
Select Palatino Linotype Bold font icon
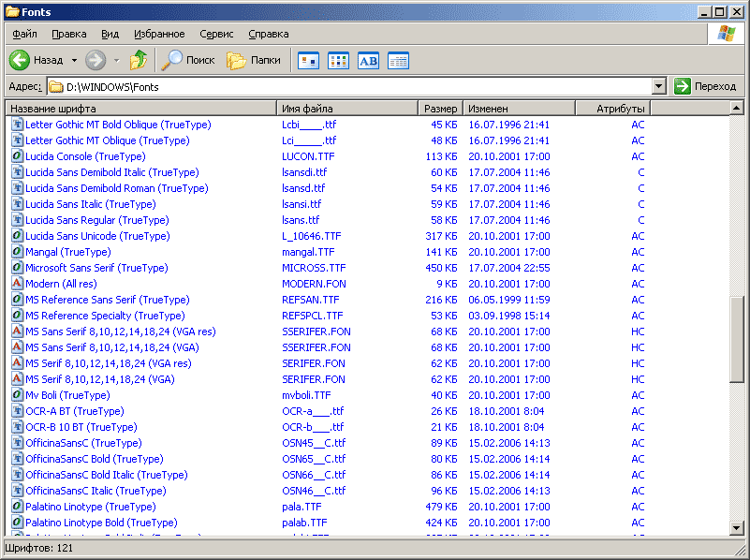(x=17, y=523)
